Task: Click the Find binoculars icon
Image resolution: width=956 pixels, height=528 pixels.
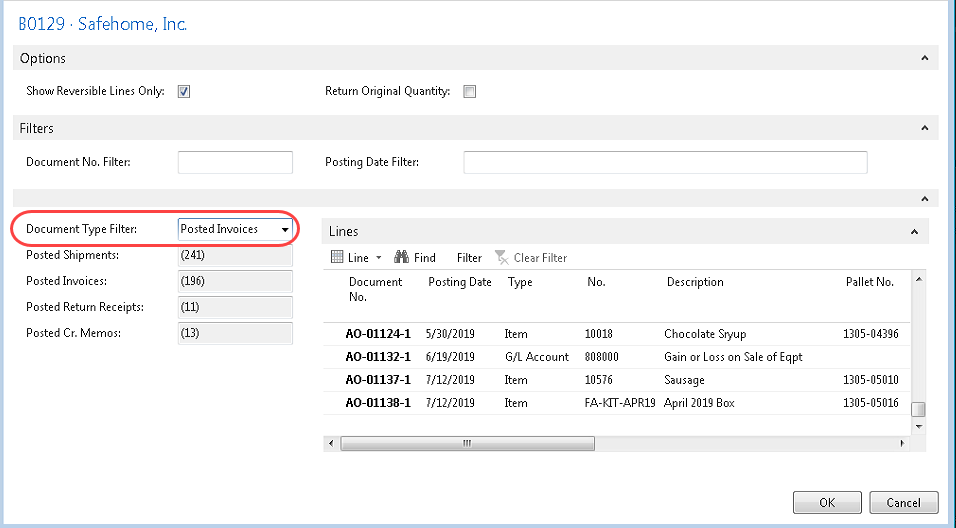Action: coord(403,258)
